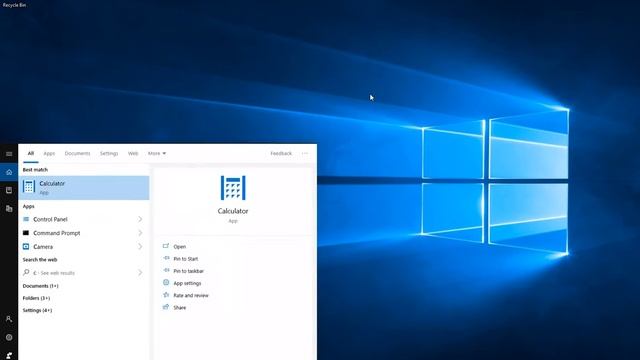Choose Rate and review action
The width and height of the screenshot is (640, 360).
(x=191, y=296)
